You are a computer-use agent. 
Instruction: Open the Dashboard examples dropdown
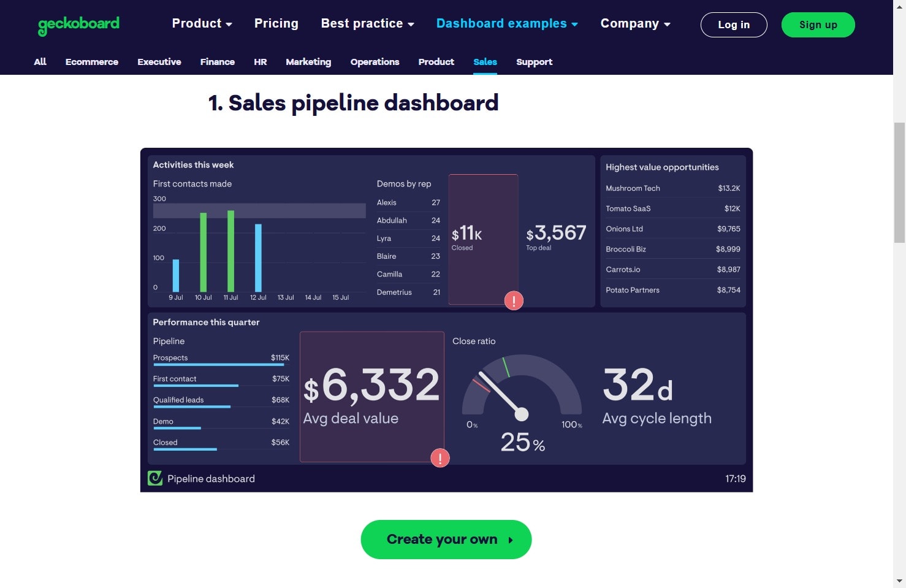(507, 23)
